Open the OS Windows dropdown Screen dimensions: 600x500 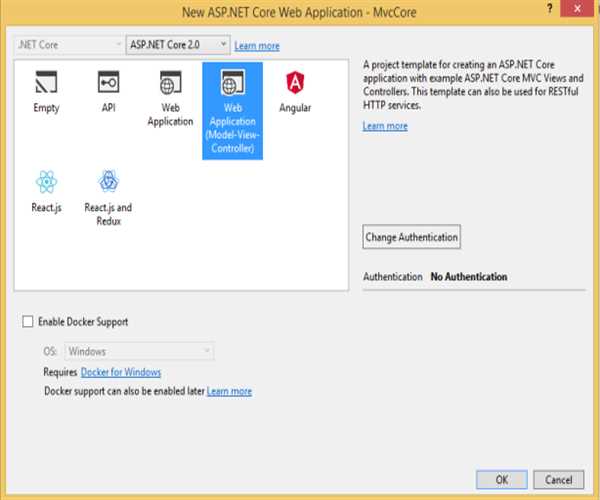click(x=139, y=352)
